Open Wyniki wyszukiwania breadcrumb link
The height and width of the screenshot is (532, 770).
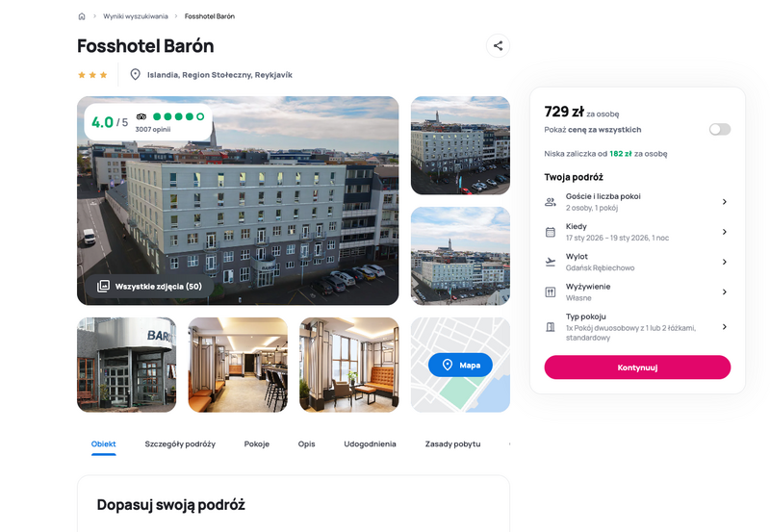click(136, 16)
